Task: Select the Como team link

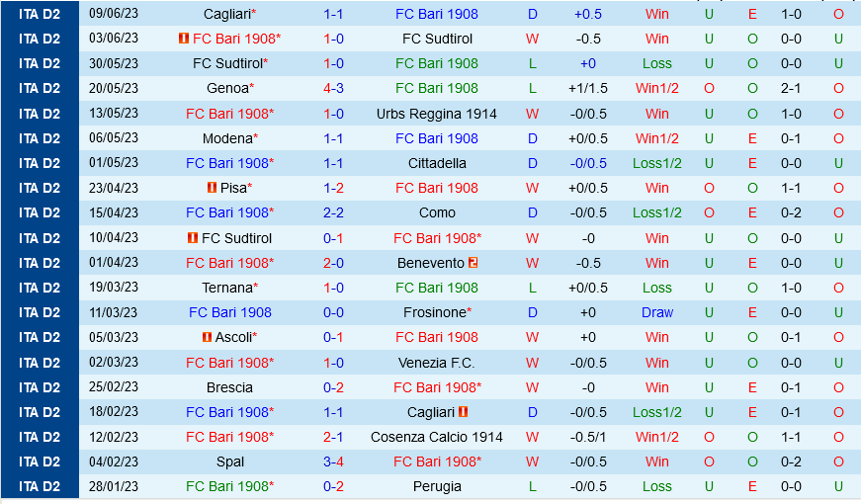Action: (x=437, y=212)
